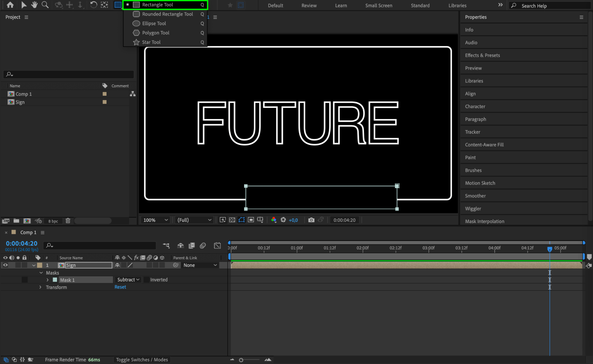Select the Orbit Around Cursor camera tool
Screen dimensions: 593x364
point(59,5)
